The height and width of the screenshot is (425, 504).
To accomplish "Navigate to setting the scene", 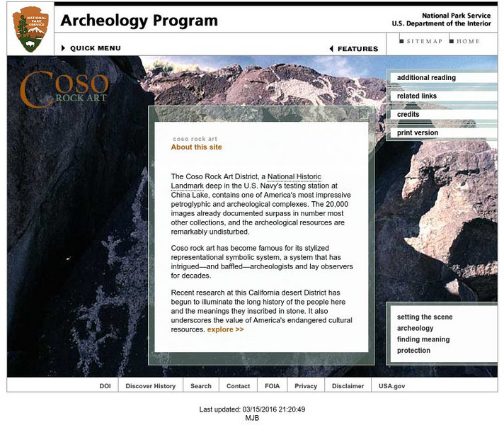I will coord(425,317).
